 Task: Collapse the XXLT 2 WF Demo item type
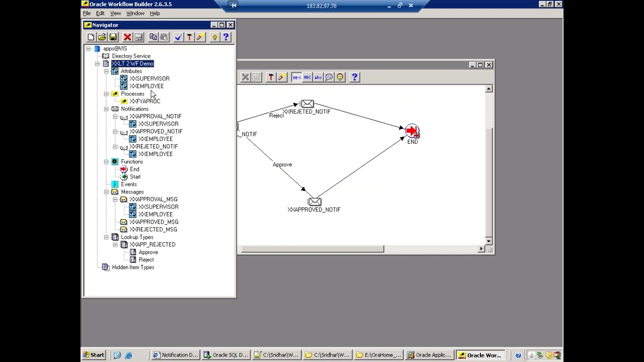[x=97, y=64]
